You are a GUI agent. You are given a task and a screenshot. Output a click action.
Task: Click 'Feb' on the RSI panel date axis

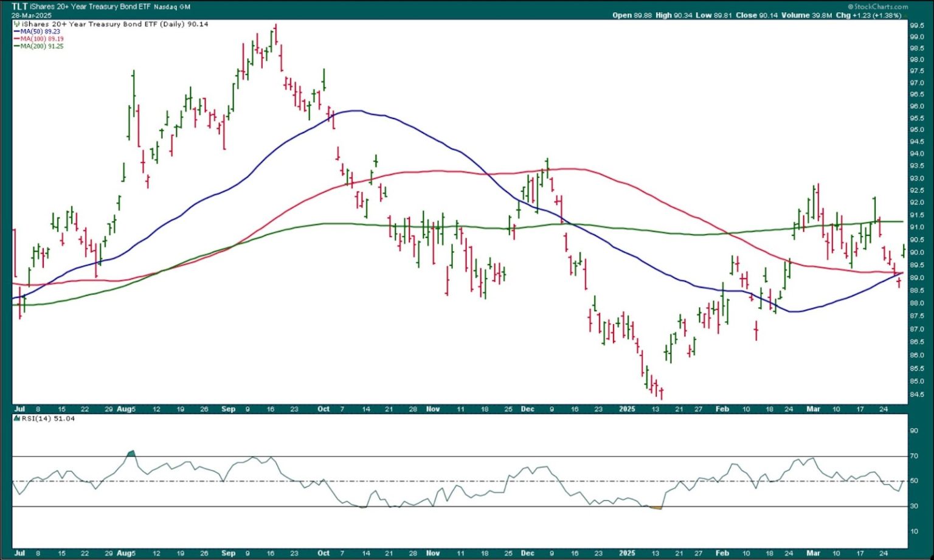[x=722, y=553]
